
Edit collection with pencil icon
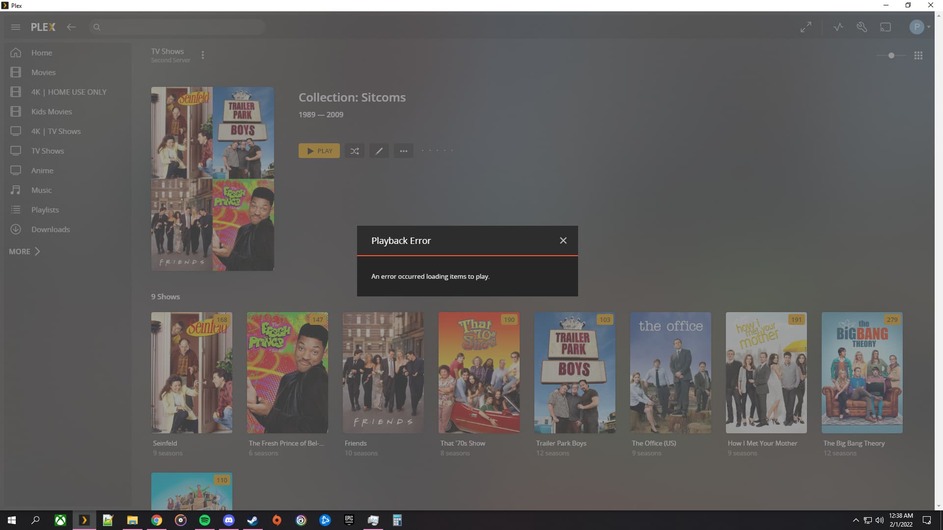pyautogui.click(x=379, y=151)
